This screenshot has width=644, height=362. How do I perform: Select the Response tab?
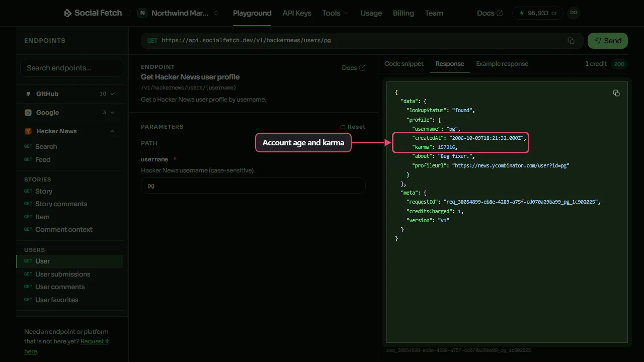tap(450, 64)
